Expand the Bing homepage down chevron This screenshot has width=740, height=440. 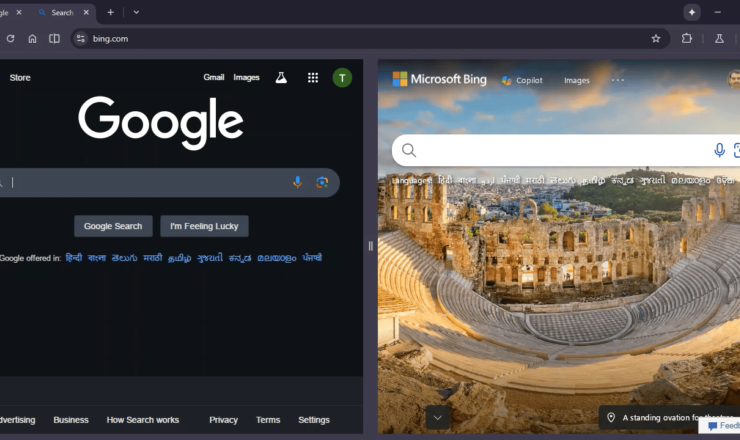pos(438,416)
